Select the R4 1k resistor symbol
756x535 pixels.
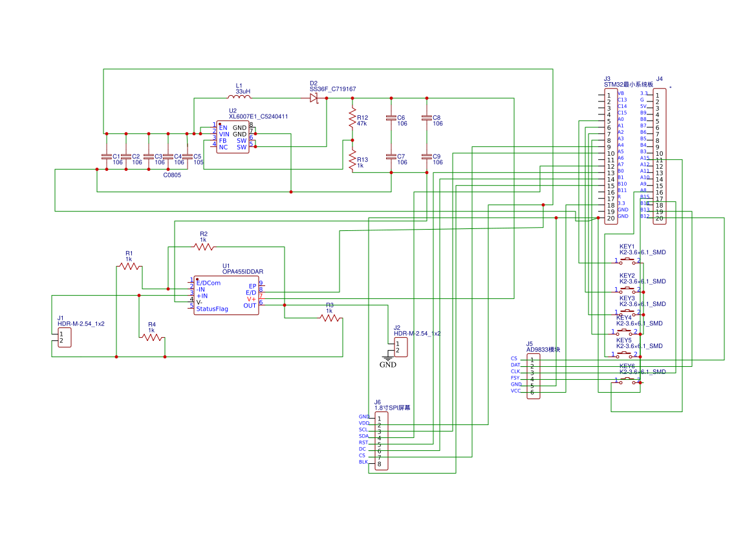pyautogui.click(x=152, y=338)
